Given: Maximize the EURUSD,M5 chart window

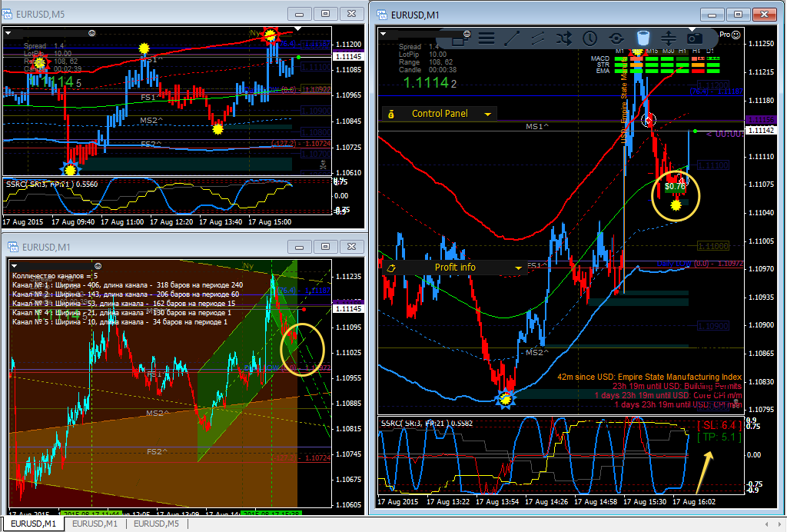Looking at the screenshot, I should tap(325, 14).
